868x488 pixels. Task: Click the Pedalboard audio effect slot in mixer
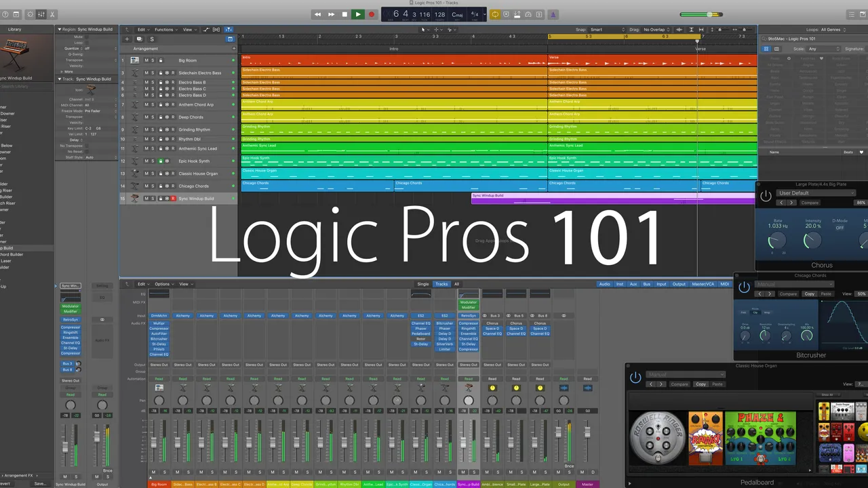[x=420, y=333]
